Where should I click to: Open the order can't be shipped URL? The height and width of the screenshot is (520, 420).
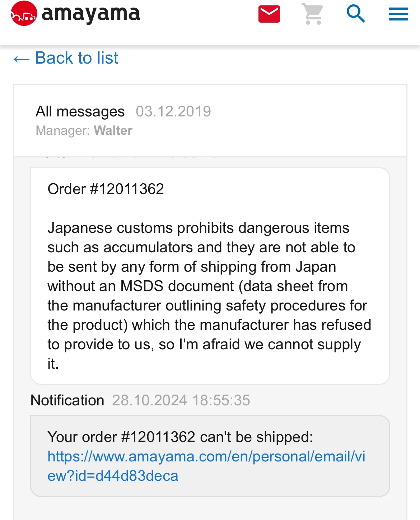tap(206, 466)
